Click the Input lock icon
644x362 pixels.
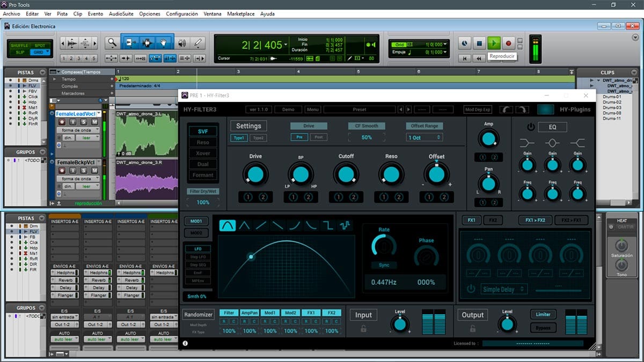363,329
